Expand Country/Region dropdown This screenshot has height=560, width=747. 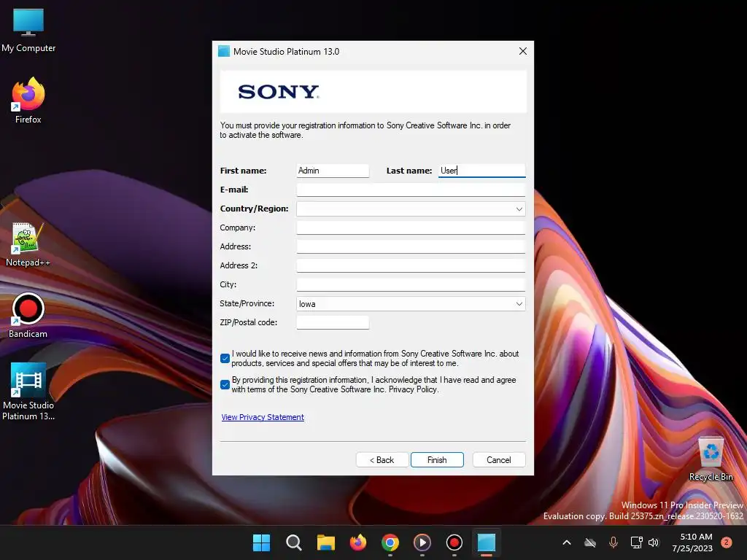pos(519,209)
